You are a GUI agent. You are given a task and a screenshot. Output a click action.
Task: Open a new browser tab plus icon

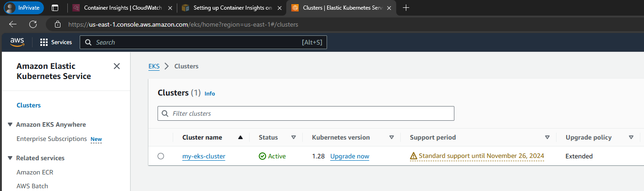click(x=405, y=8)
